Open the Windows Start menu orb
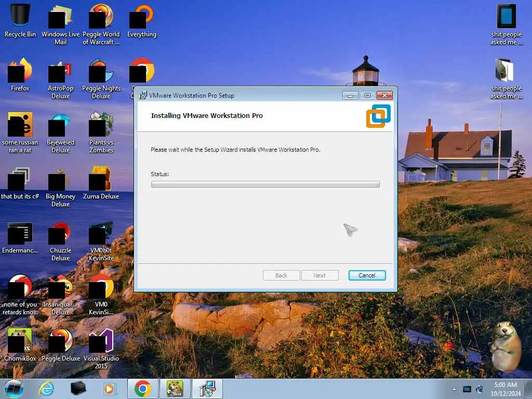The height and width of the screenshot is (399, 532). [14, 389]
